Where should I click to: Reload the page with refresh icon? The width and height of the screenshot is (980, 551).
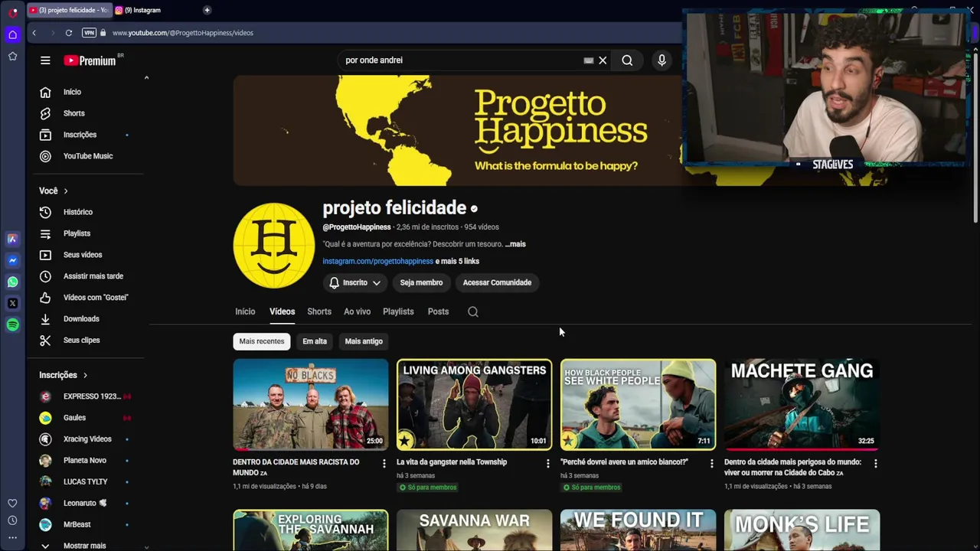69,33
